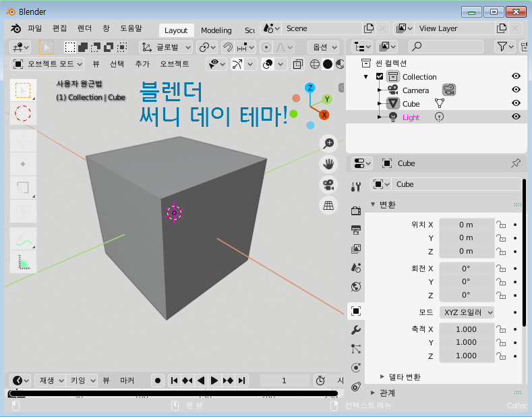This screenshot has height=417, width=532.
Task: Pin the properties editor with the pin icon
Action: 516,163
